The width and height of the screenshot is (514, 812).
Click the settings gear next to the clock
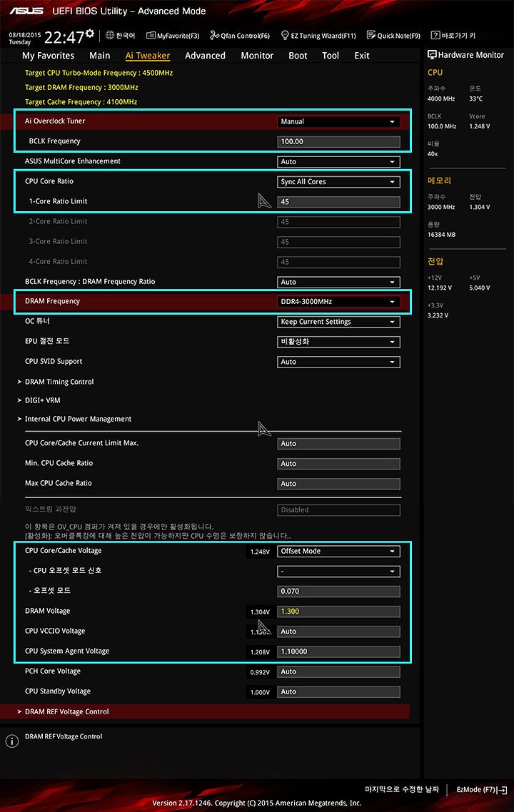90,34
